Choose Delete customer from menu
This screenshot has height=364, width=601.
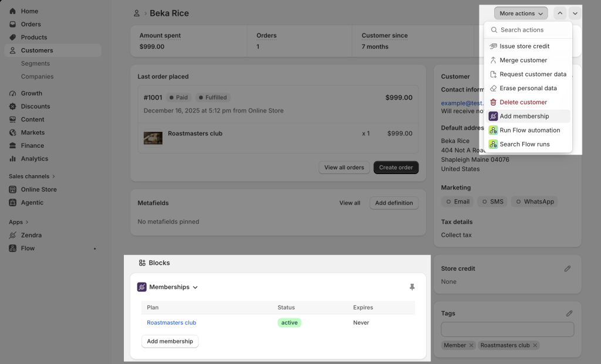pyautogui.click(x=528, y=102)
